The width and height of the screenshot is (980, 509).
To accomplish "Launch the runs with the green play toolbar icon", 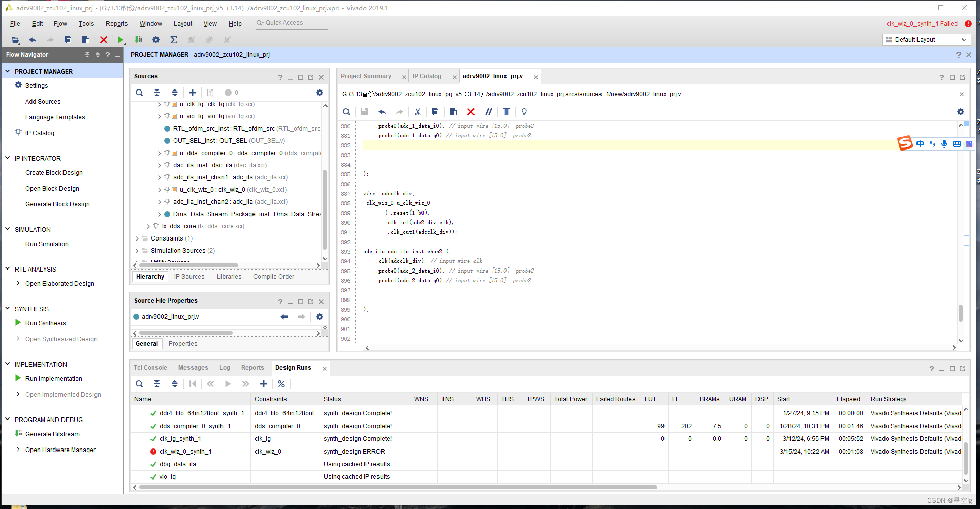I will [x=120, y=40].
